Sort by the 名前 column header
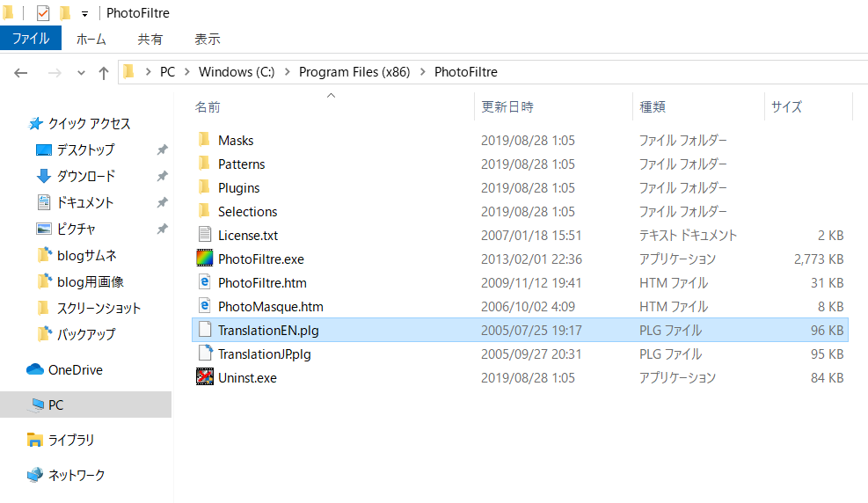This screenshot has width=868, height=503. tap(208, 106)
